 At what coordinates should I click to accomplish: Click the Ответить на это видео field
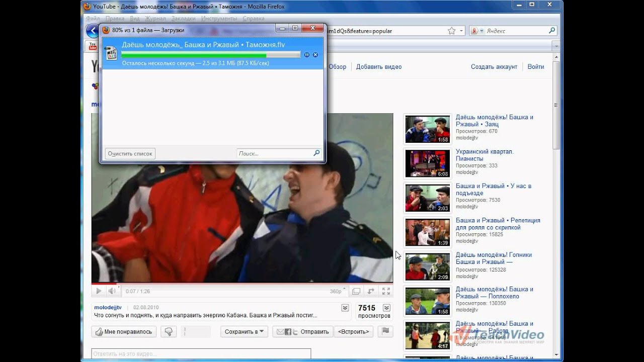[x=201, y=354]
